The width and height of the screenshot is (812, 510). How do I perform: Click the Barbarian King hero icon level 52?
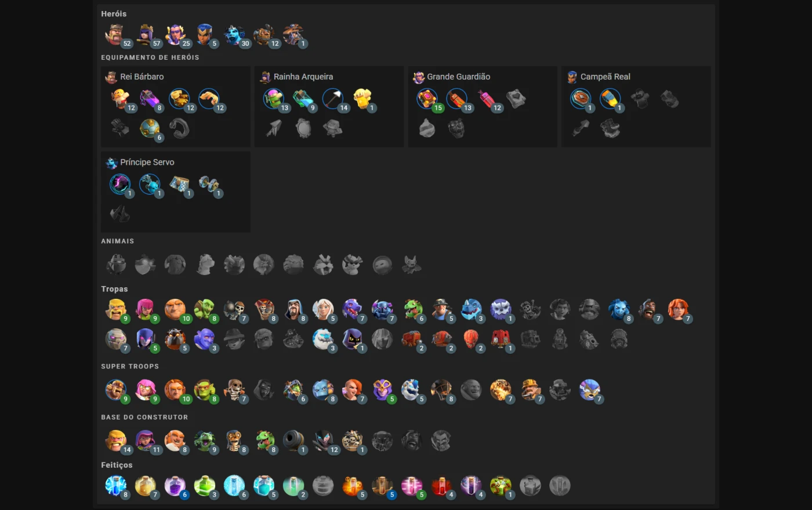(x=115, y=35)
